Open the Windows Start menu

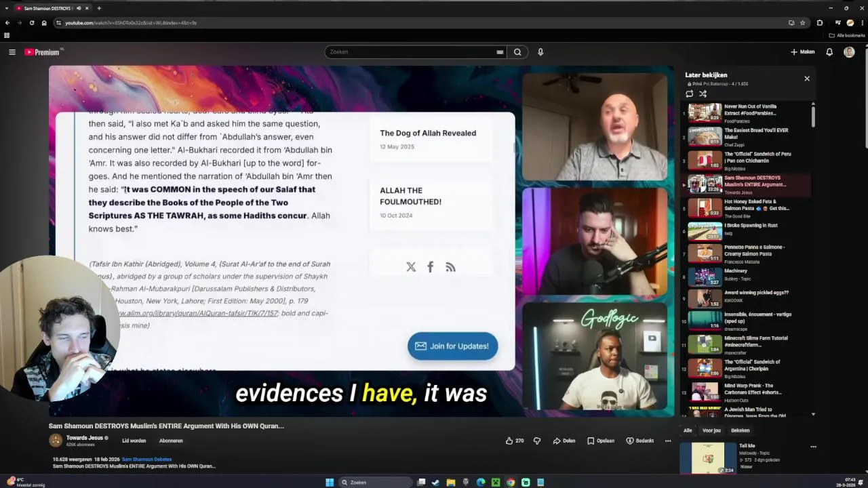pos(330,483)
